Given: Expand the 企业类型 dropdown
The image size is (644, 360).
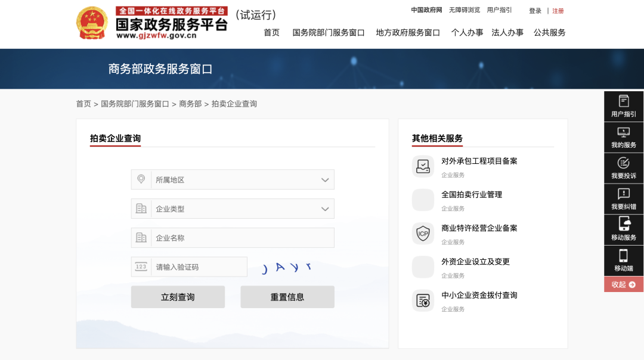Looking at the screenshot, I should [233, 209].
